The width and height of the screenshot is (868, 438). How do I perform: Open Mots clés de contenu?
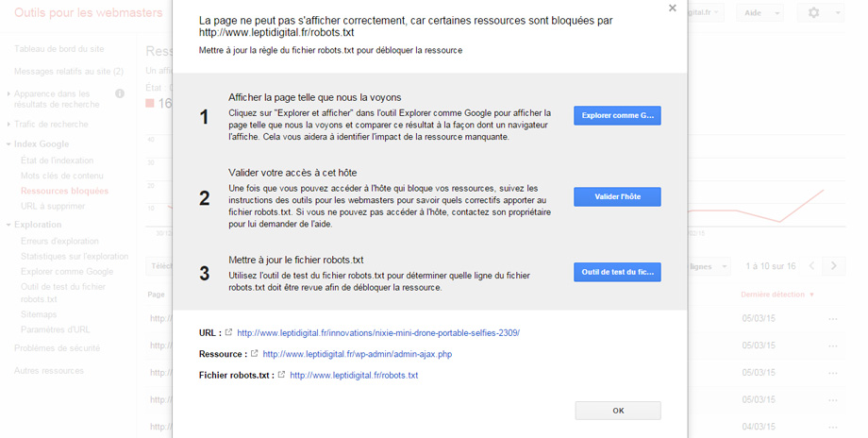pyautogui.click(x=61, y=176)
